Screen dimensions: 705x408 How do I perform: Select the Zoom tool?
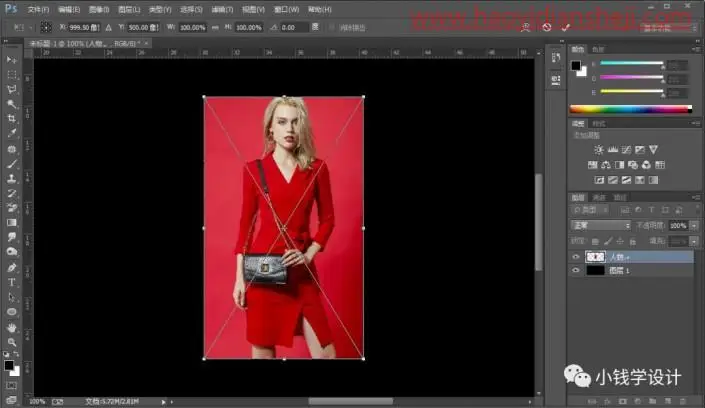click(x=11, y=342)
